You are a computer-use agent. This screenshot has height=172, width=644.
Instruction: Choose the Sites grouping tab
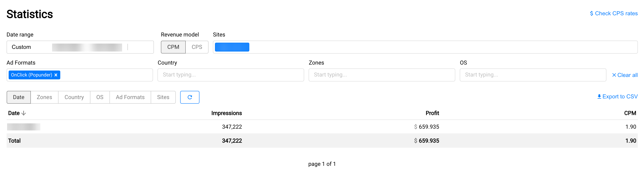pyautogui.click(x=163, y=97)
